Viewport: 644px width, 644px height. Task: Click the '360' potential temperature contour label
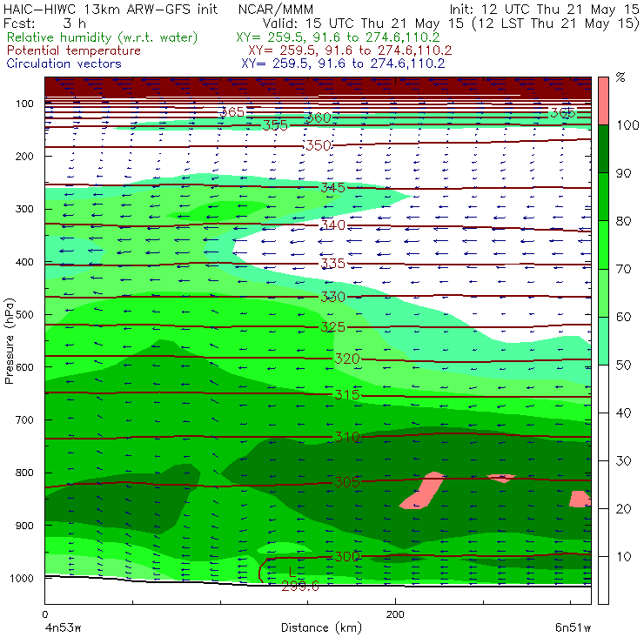pyautogui.click(x=319, y=118)
